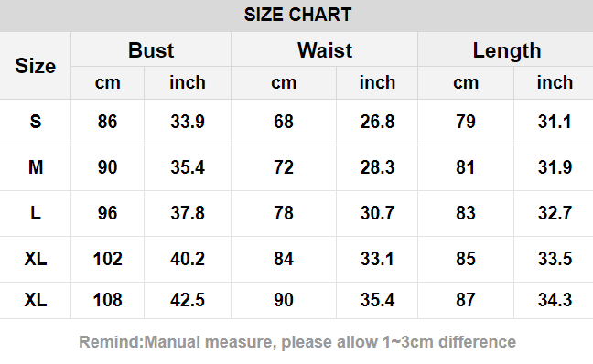The height and width of the screenshot is (364, 593).
Task: Click the manual measure reminder note
Action: coord(297,342)
